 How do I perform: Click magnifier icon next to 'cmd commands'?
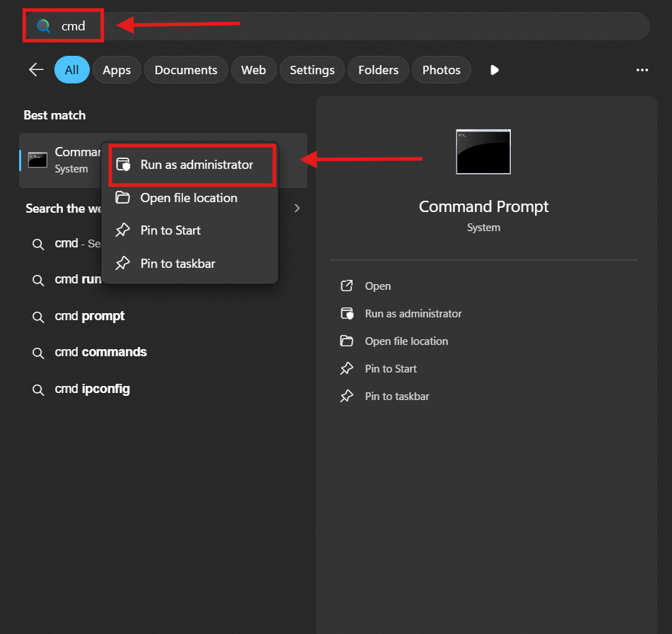click(38, 353)
